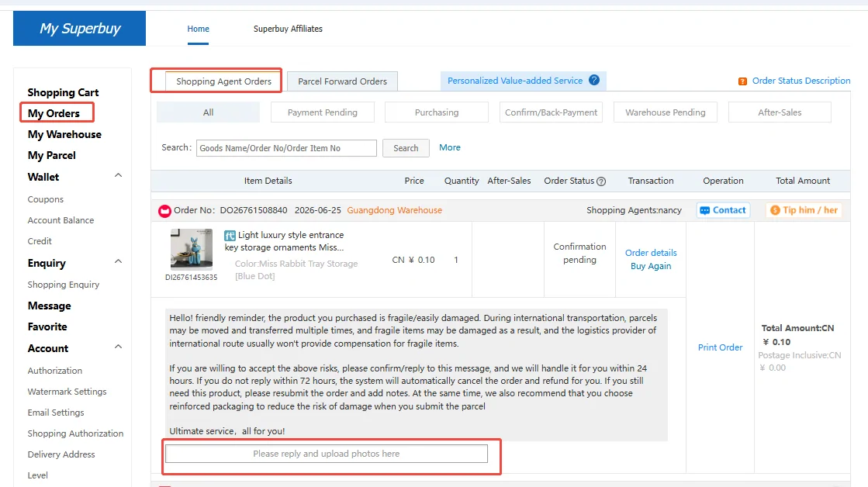Click the Confirmation pending status
The height and width of the screenshot is (487, 868).
point(579,254)
